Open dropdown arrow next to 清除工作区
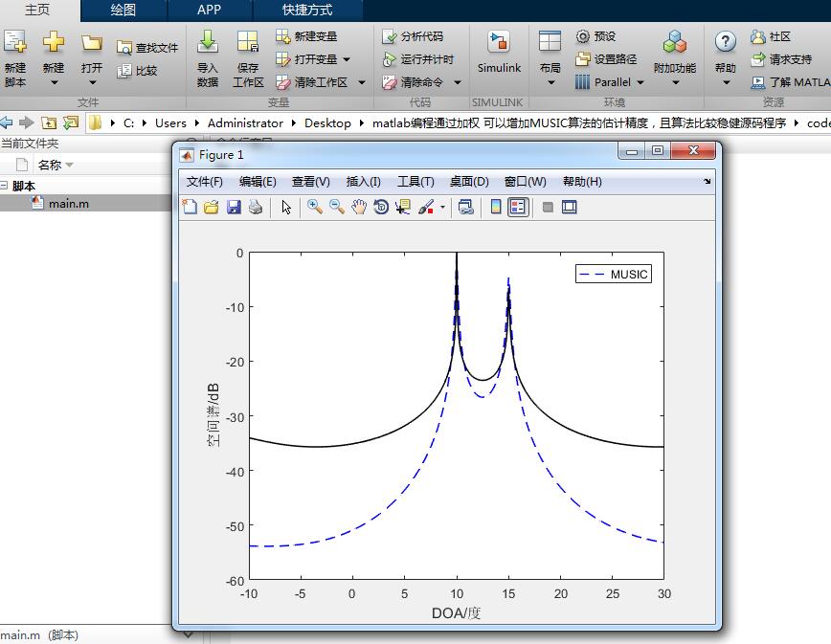The width and height of the screenshot is (831, 644). [x=362, y=82]
